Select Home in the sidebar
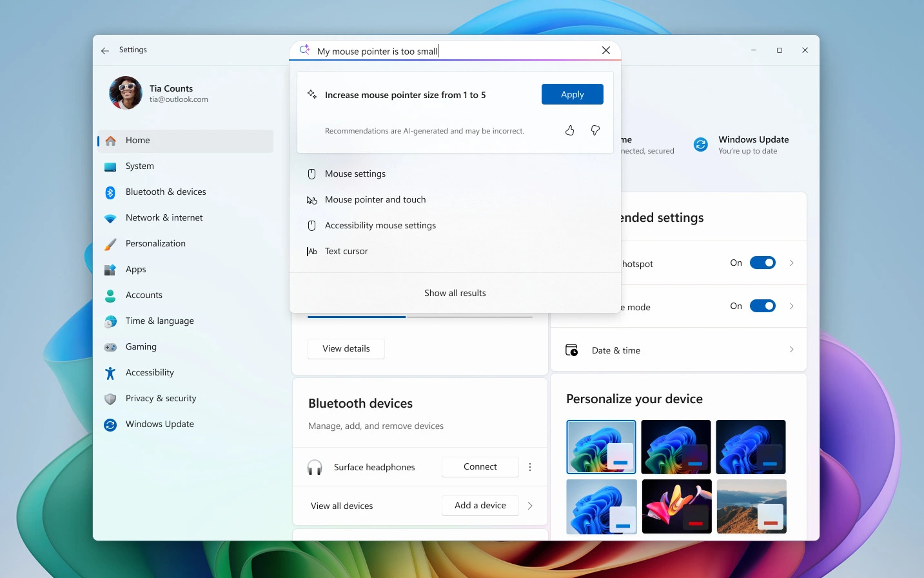 click(x=186, y=141)
